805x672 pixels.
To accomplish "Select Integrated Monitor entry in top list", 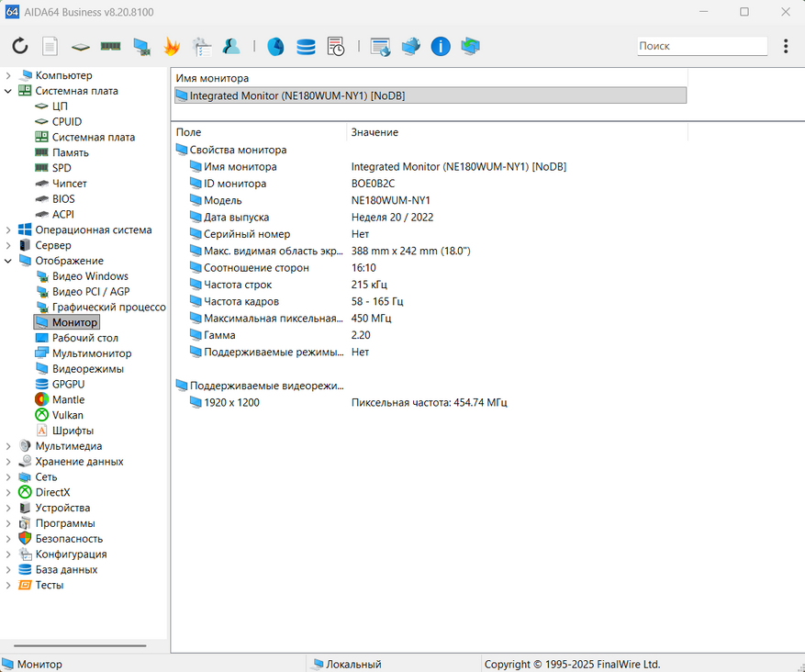I will pos(430,95).
